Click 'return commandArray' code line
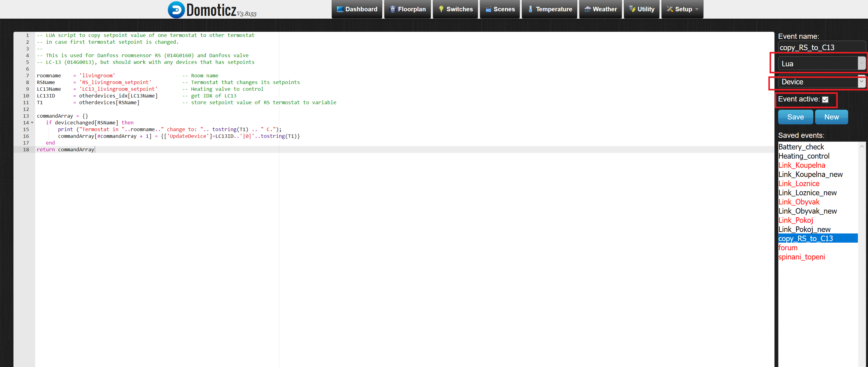The height and width of the screenshot is (367, 868). [65, 150]
